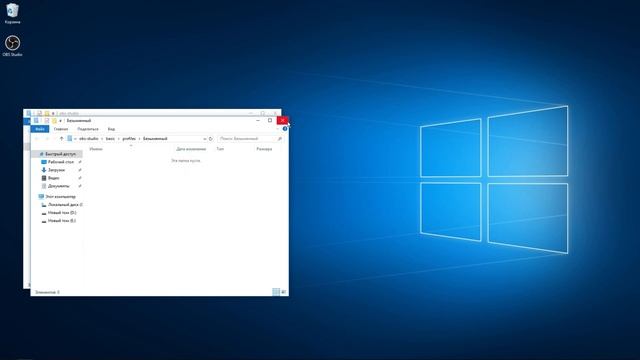640x360 pixels.
Task: Click the magnifier icon in the search box
Action: tap(280, 139)
